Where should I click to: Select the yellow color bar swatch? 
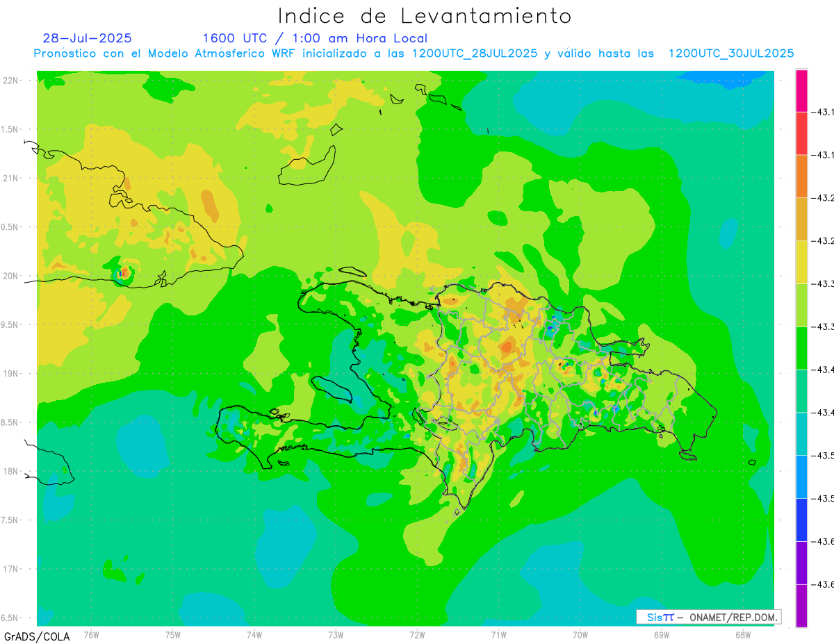click(801, 262)
